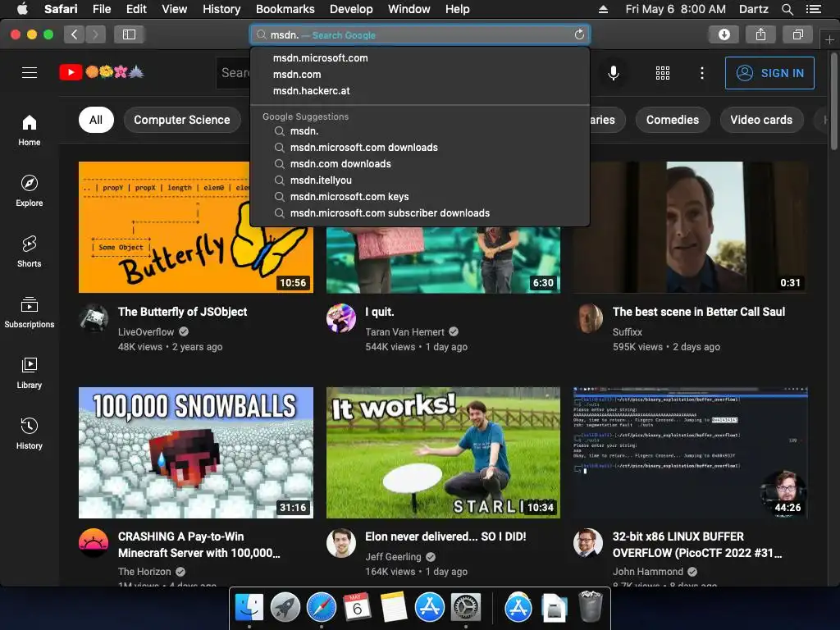Open Jeff Geerling channel link

(393, 557)
